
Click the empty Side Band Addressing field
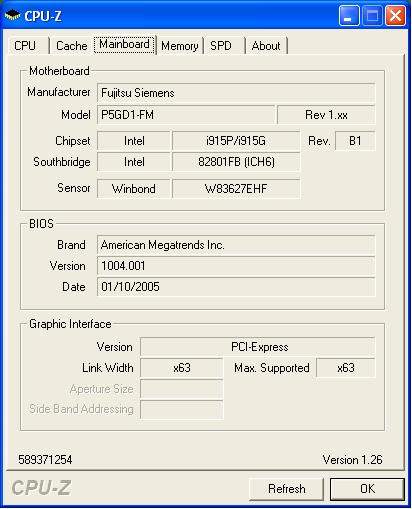click(182, 409)
